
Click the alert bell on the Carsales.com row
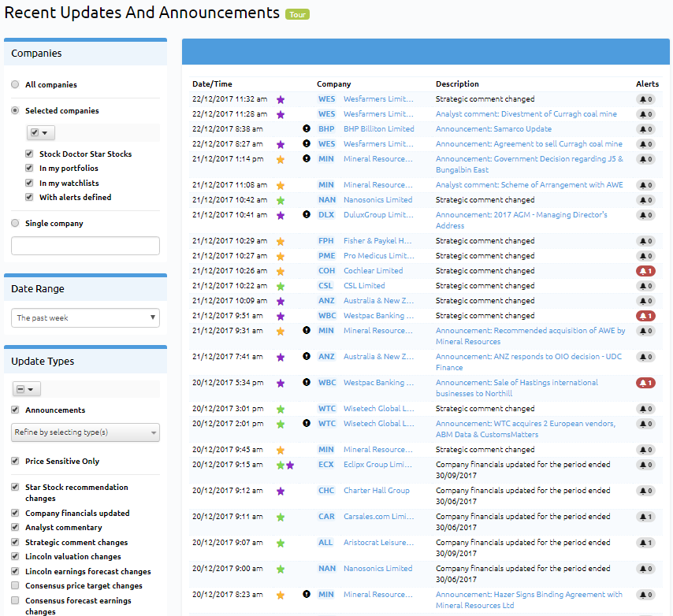(645, 517)
